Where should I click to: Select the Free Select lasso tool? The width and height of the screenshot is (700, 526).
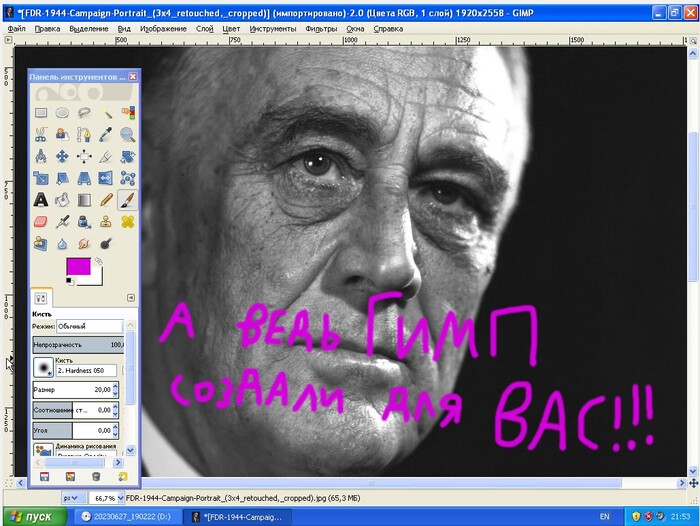84,113
